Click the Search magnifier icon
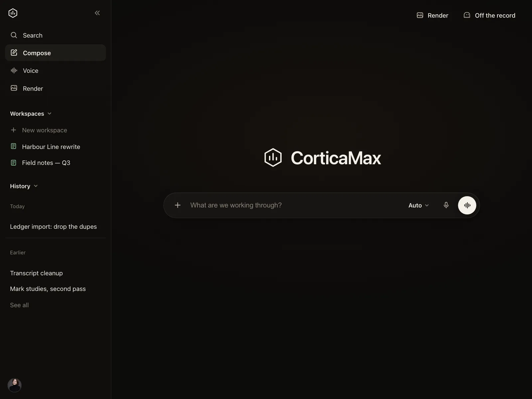This screenshot has width=532, height=399. point(14,35)
